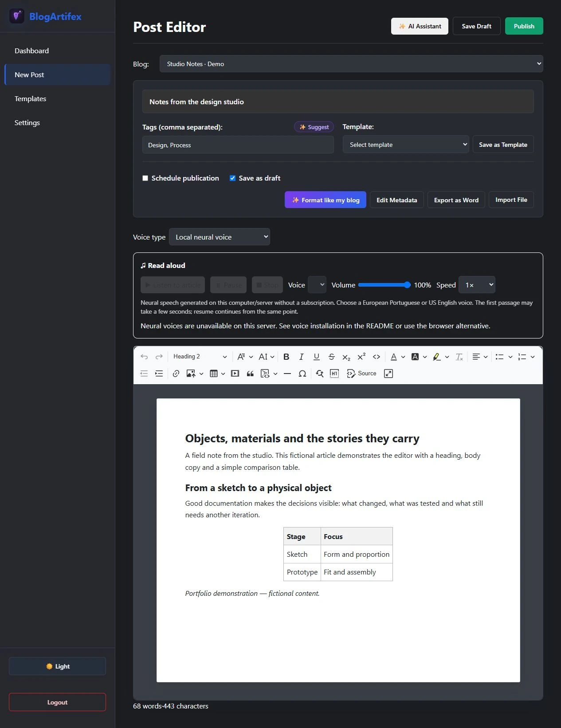Switch to Light theme
Viewport: 561px width, 728px height.
pyautogui.click(x=58, y=666)
